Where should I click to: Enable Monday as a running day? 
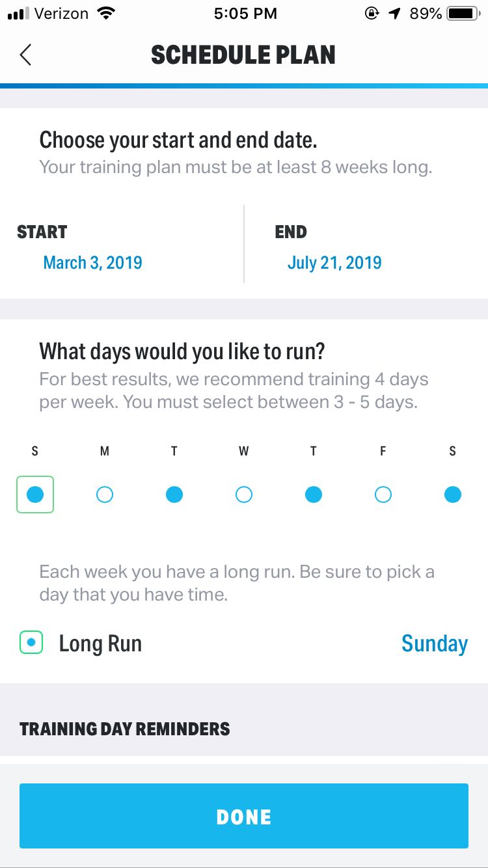(105, 495)
